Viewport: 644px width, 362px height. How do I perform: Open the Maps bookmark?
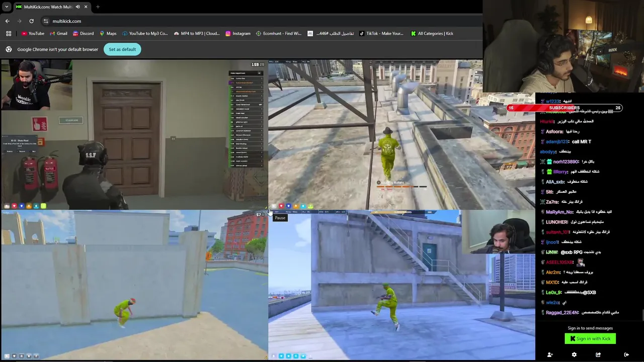click(108, 33)
